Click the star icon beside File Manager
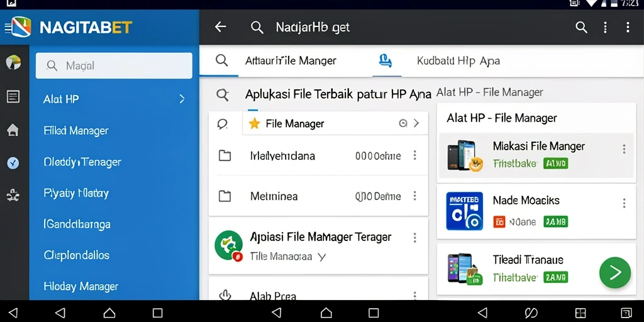 (255, 124)
